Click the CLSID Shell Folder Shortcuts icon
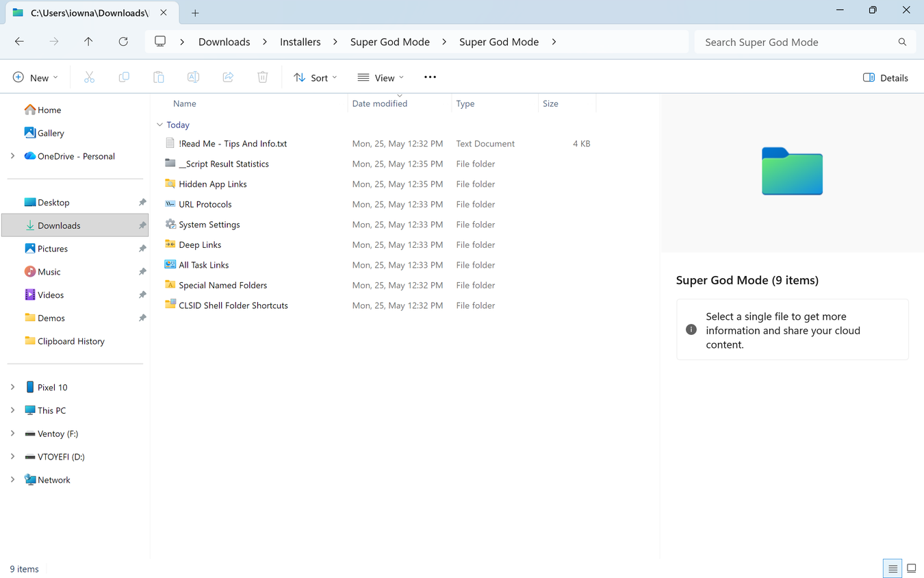 pos(170,305)
